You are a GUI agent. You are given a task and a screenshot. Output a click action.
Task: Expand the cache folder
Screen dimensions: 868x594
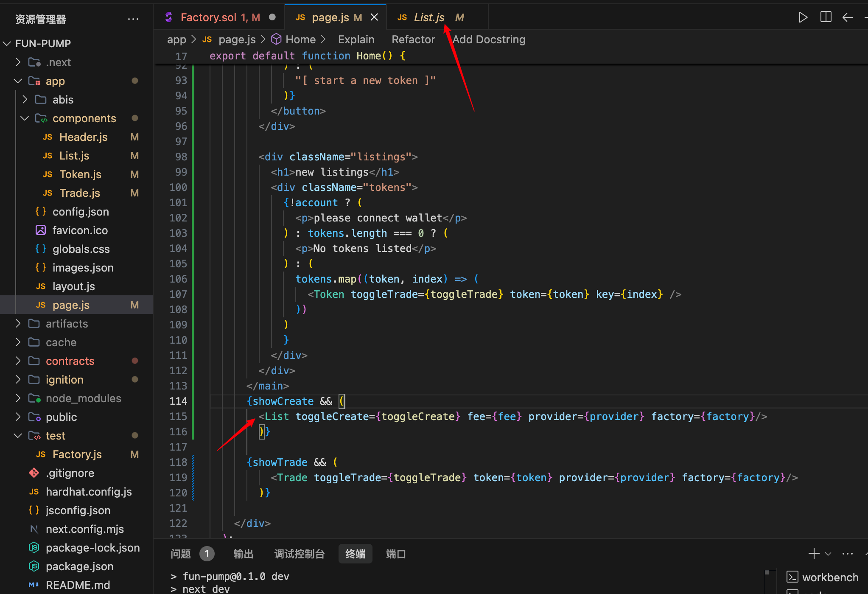(x=18, y=342)
